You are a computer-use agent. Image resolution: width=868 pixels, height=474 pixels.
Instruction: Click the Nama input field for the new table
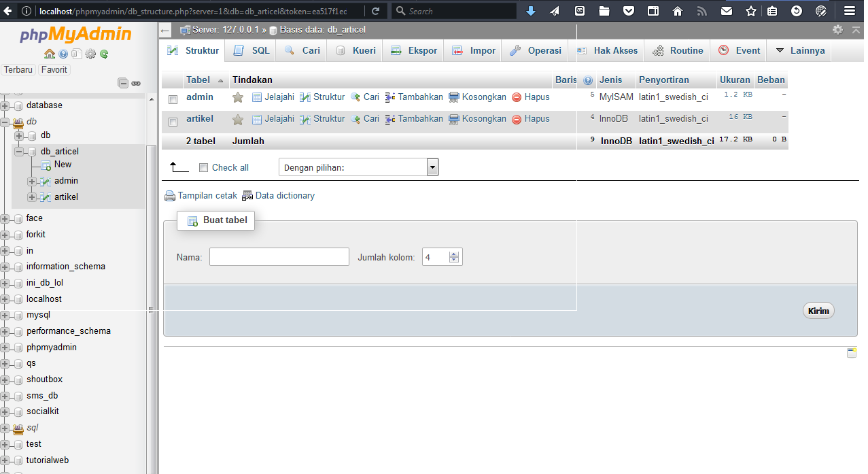click(x=279, y=256)
